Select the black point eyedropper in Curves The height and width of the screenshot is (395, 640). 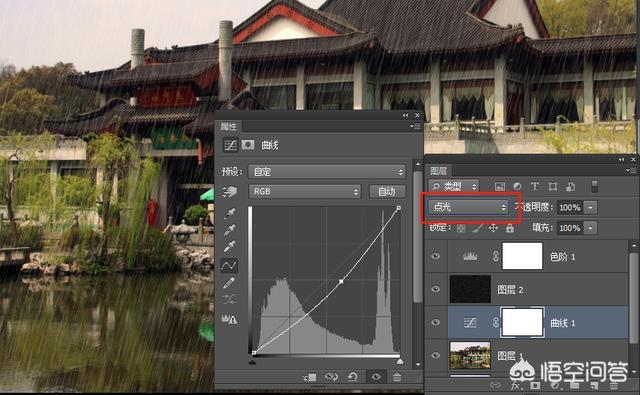tap(230, 214)
